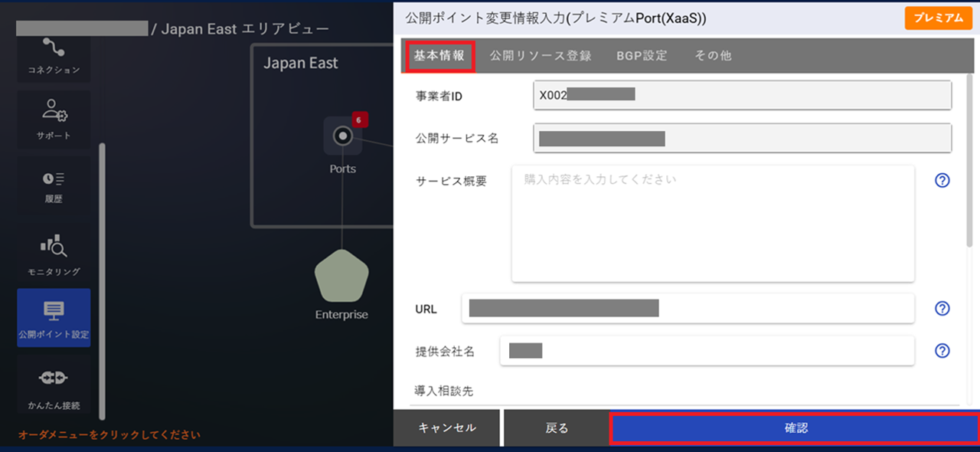The image size is (980, 452).
Task: Switch to the 基本情報 tab
Action: (x=439, y=55)
